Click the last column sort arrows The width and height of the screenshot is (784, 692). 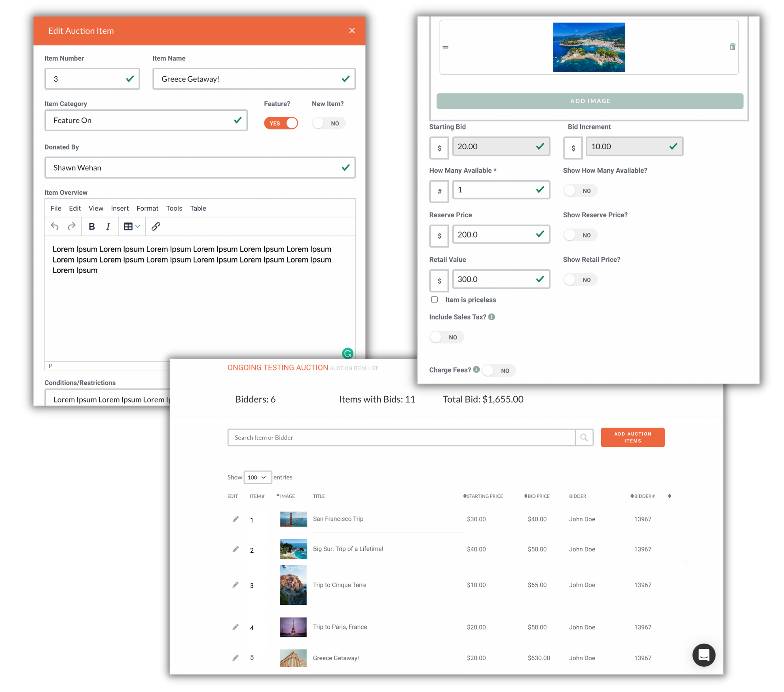670,496
